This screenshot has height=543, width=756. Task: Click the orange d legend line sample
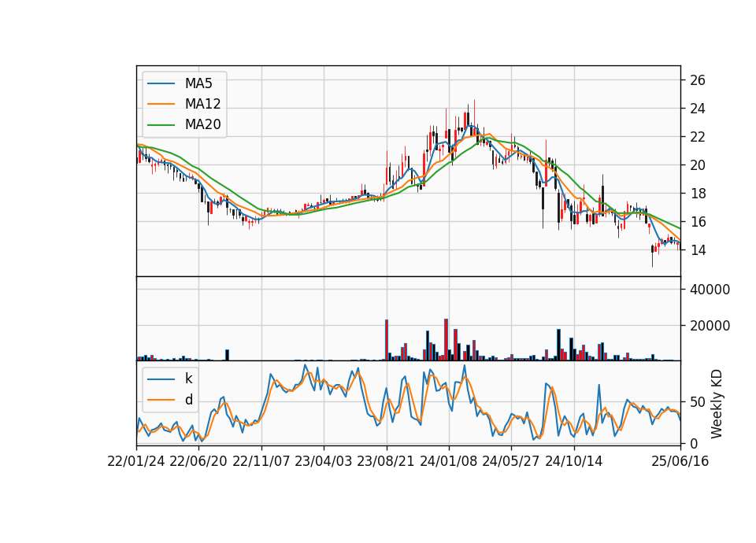tap(161, 400)
